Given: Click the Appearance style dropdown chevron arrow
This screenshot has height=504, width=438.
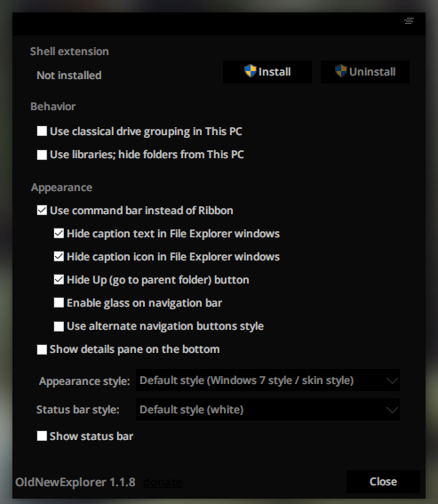Looking at the screenshot, I should pyautogui.click(x=392, y=381).
